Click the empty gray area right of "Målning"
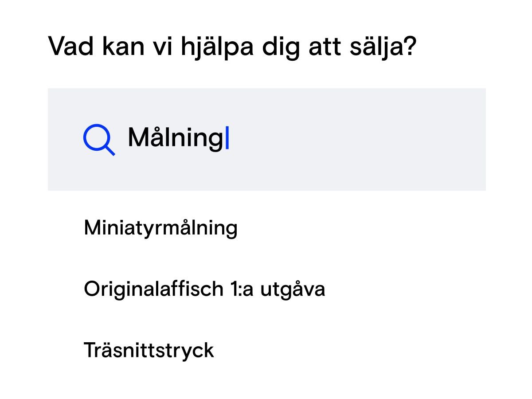 pyautogui.click(x=355, y=139)
